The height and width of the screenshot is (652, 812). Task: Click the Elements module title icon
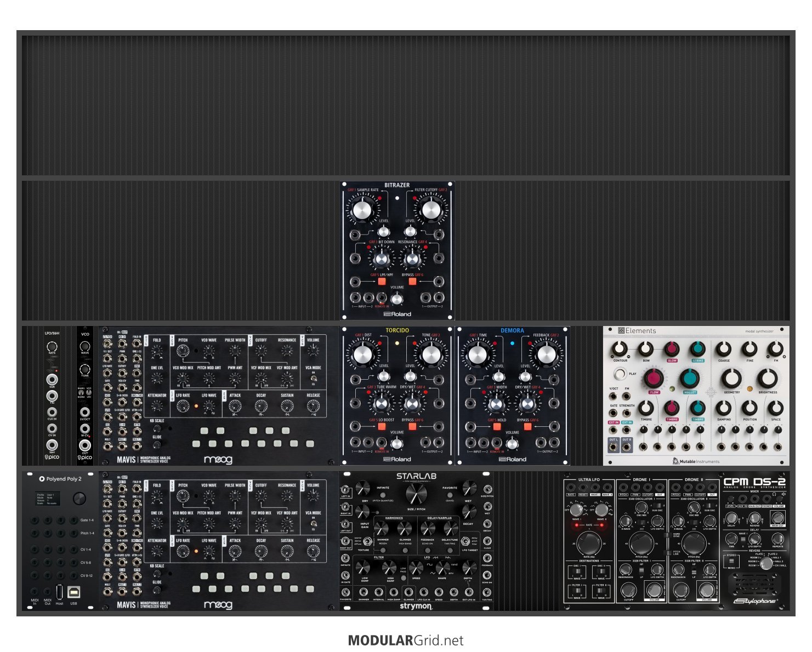point(621,330)
